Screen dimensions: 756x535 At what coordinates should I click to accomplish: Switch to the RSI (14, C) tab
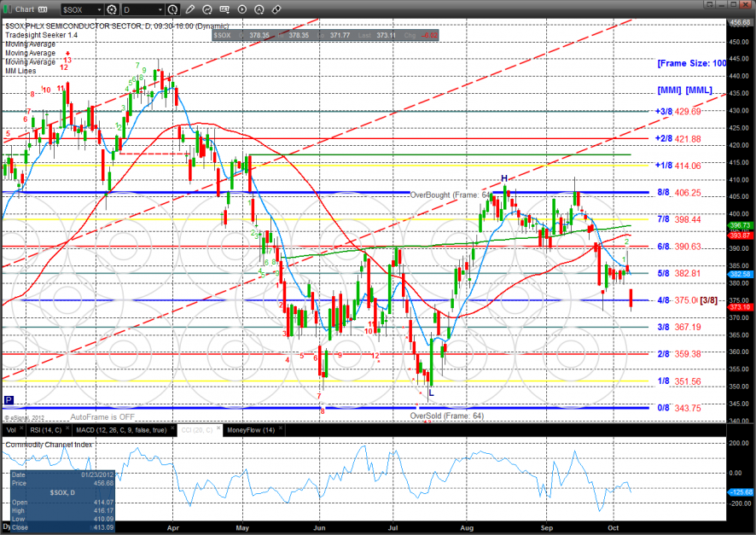coord(46,430)
